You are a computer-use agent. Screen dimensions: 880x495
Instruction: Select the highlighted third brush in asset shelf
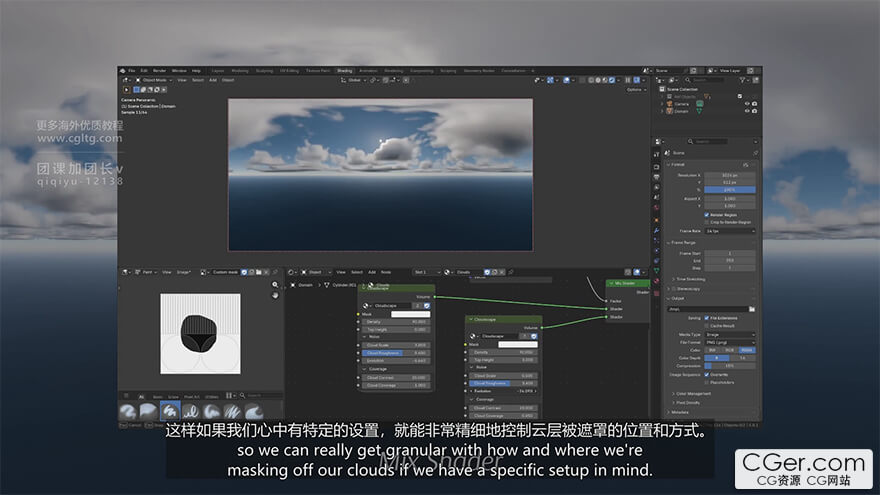(x=170, y=411)
